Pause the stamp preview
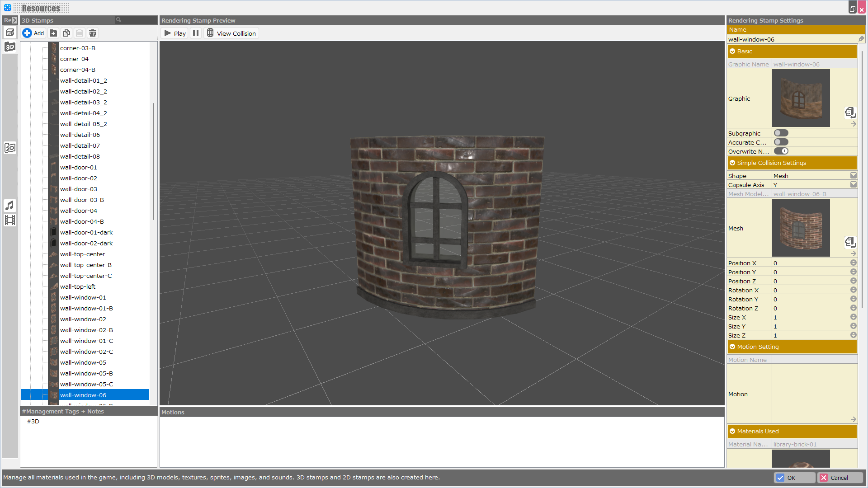868x488 pixels. (x=196, y=33)
